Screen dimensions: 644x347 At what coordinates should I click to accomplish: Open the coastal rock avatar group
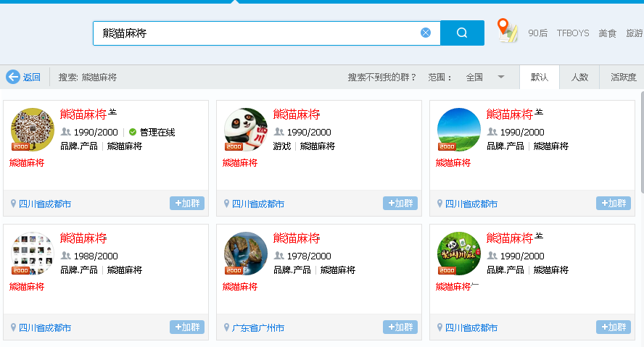(246, 253)
